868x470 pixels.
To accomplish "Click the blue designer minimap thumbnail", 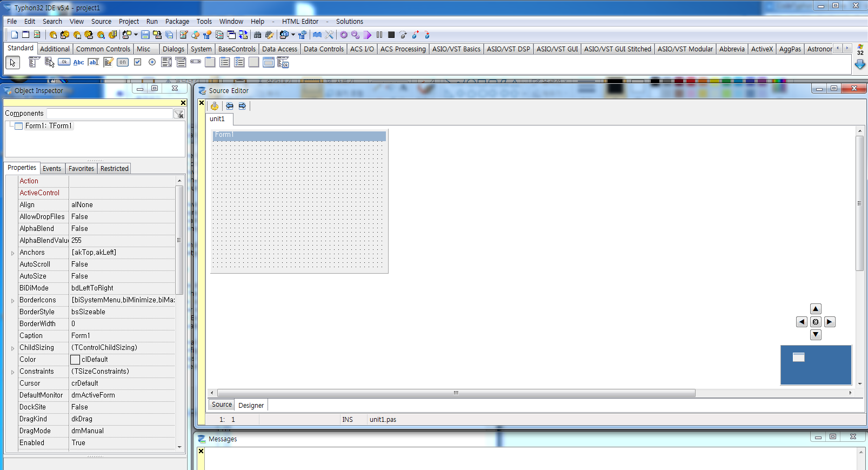I will tap(816, 365).
